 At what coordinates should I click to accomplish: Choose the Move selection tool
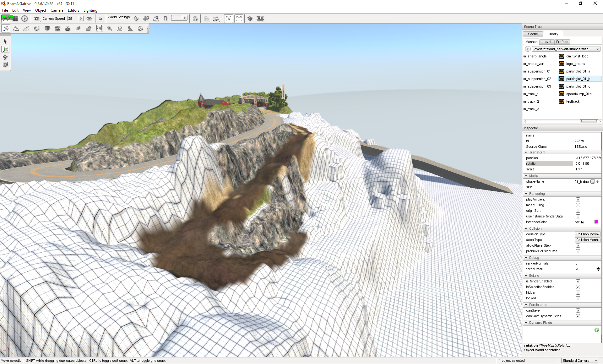pyautogui.click(x=5, y=49)
